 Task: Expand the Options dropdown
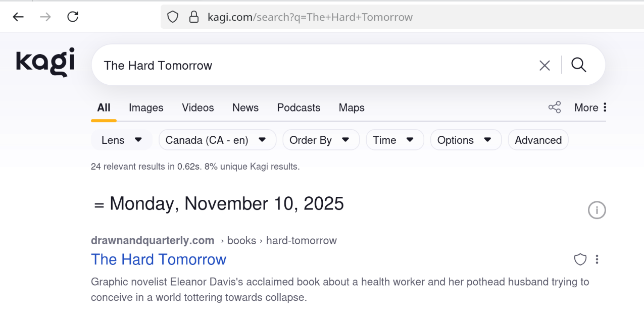click(x=465, y=140)
